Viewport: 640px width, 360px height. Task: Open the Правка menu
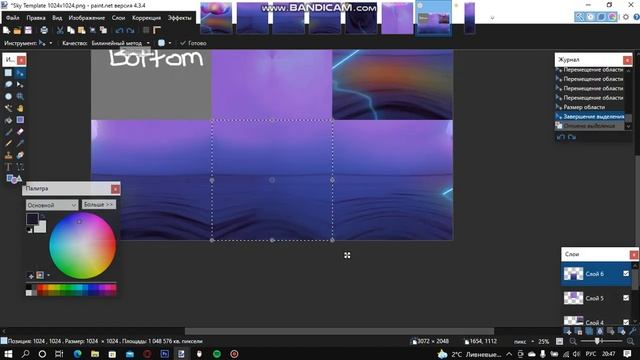coord(36,18)
